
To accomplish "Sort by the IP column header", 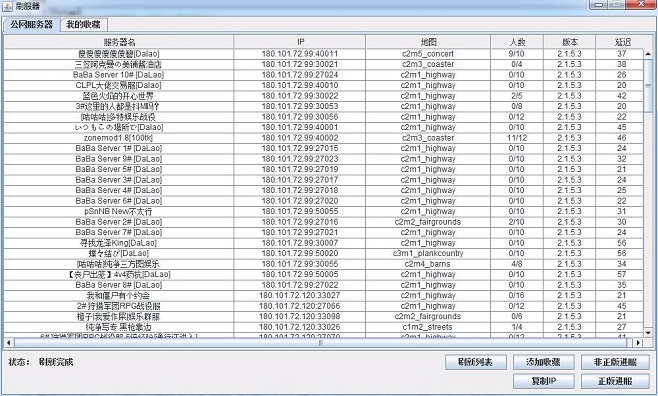I will pyautogui.click(x=300, y=42).
